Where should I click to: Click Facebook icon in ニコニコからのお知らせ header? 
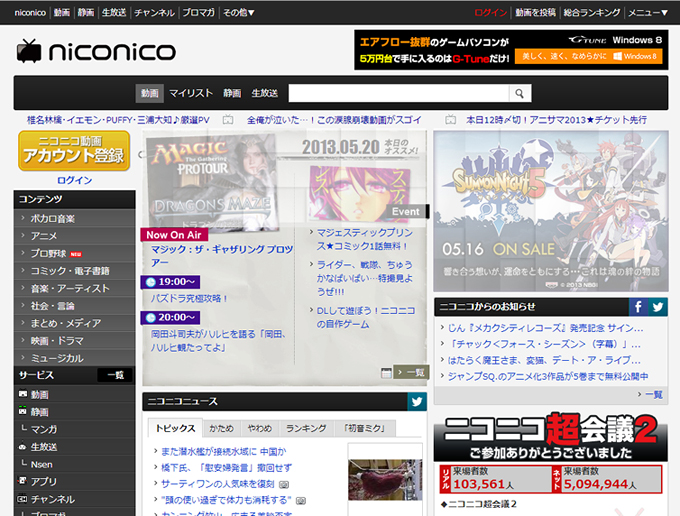[638, 307]
